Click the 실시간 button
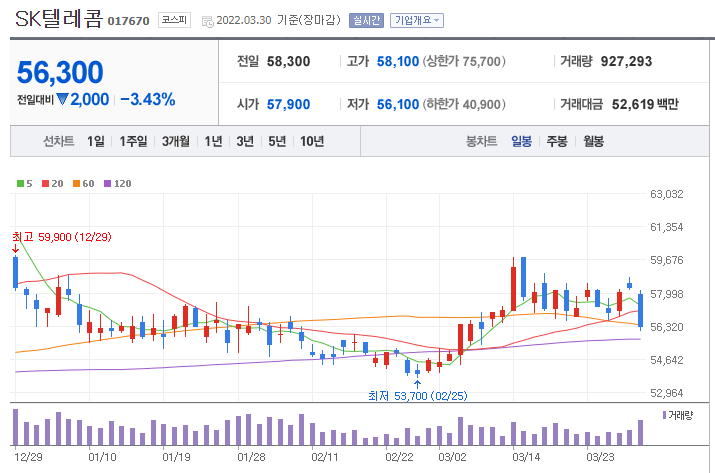Viewport: 715px width, 473px height. point(366,20)
